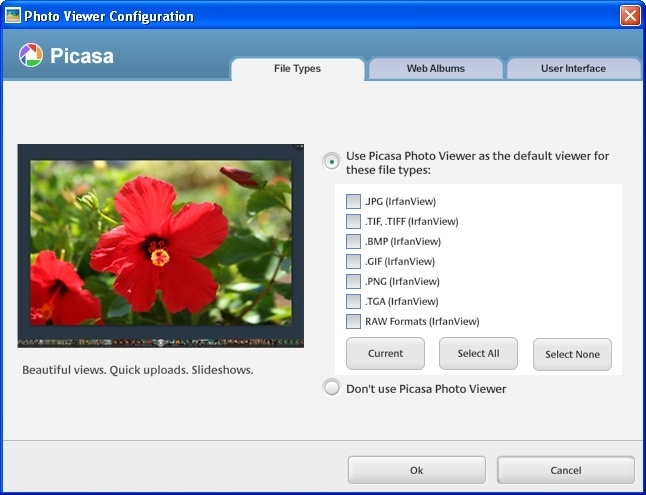Click the Photo Viewer title bar icon
The width and height of the screenshot is (646, 495).
pos(13,16)
